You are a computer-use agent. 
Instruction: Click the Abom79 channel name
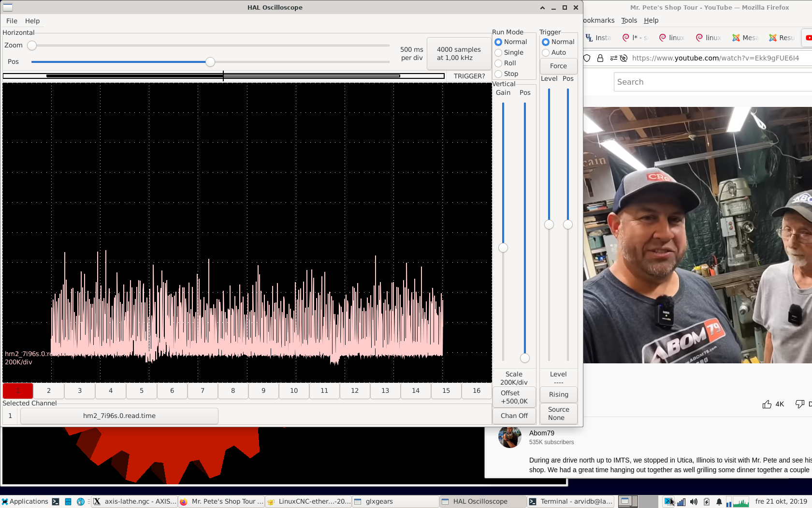point(541,433)
